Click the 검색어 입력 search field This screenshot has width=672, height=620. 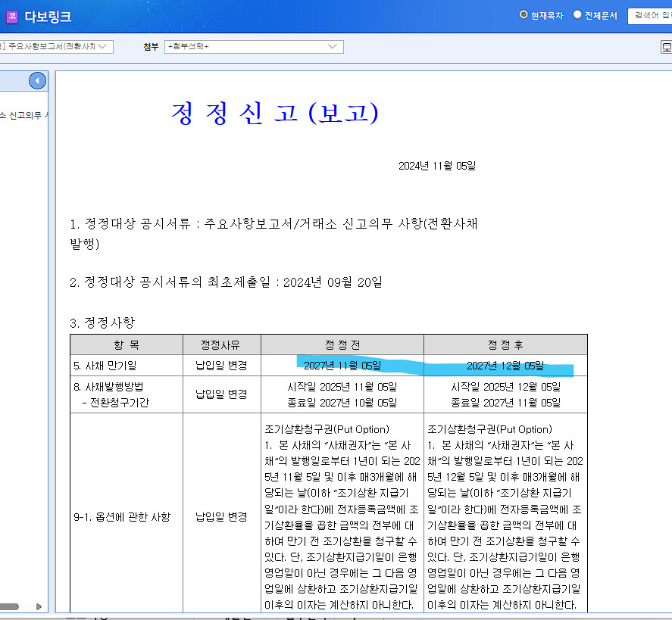click(650, 16)
